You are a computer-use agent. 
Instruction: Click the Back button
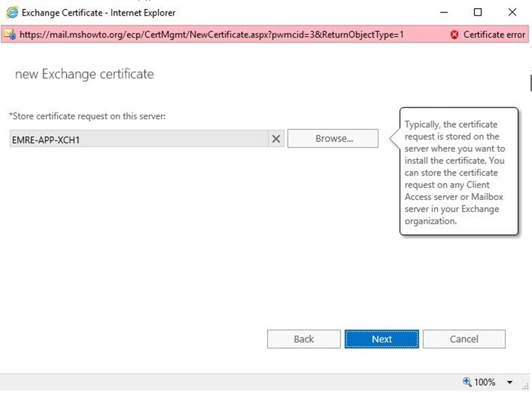[x=304, y=339]
